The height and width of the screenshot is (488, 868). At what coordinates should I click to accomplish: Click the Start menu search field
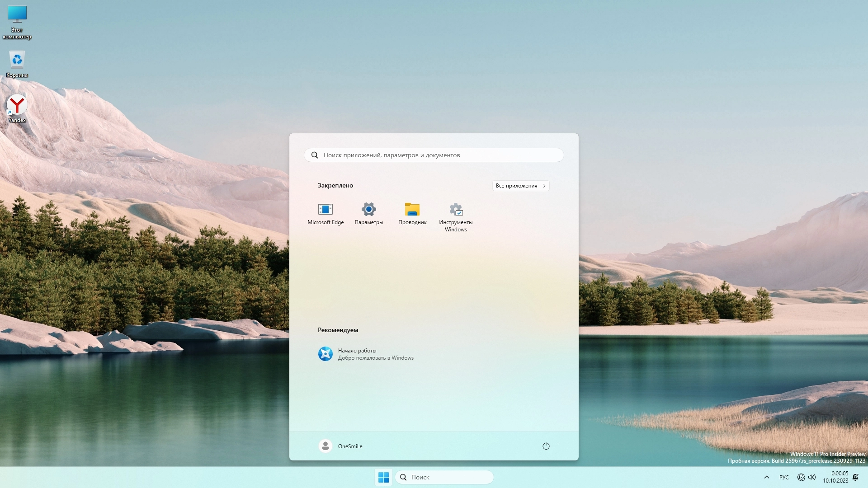[434, 155]
